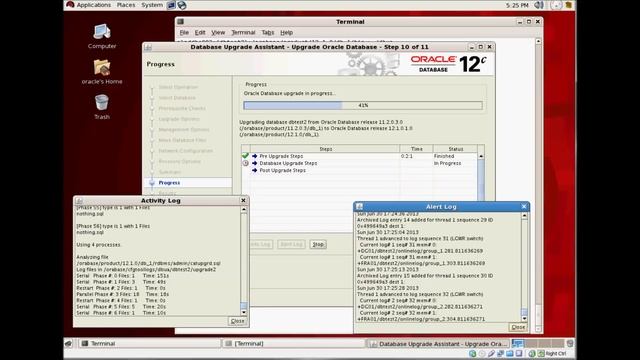Open the Tabs menu in Terminal
This screenshot has height=360, width=640.
[268, 32]
